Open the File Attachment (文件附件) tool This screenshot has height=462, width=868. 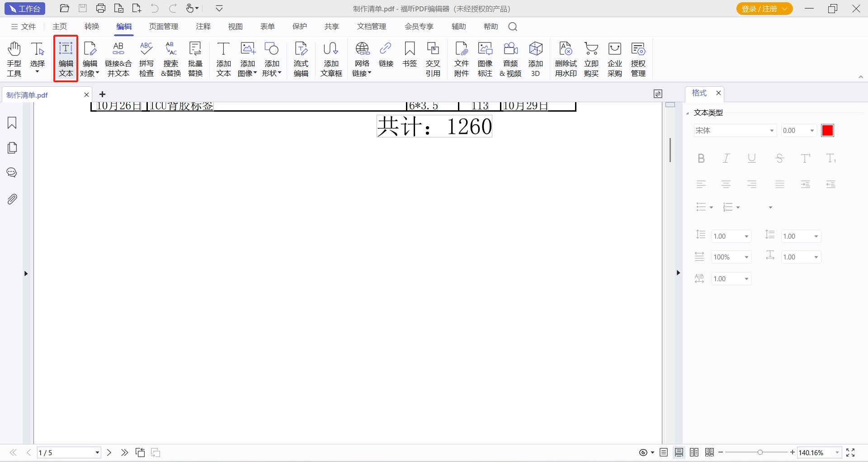pyautogui.click(x=461, y=59)
